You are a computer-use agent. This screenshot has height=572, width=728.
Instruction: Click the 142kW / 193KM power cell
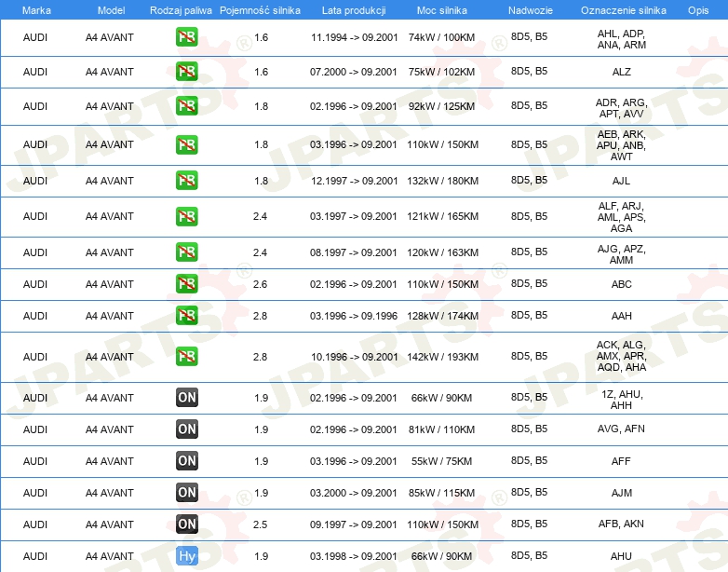tap(442, 357)
